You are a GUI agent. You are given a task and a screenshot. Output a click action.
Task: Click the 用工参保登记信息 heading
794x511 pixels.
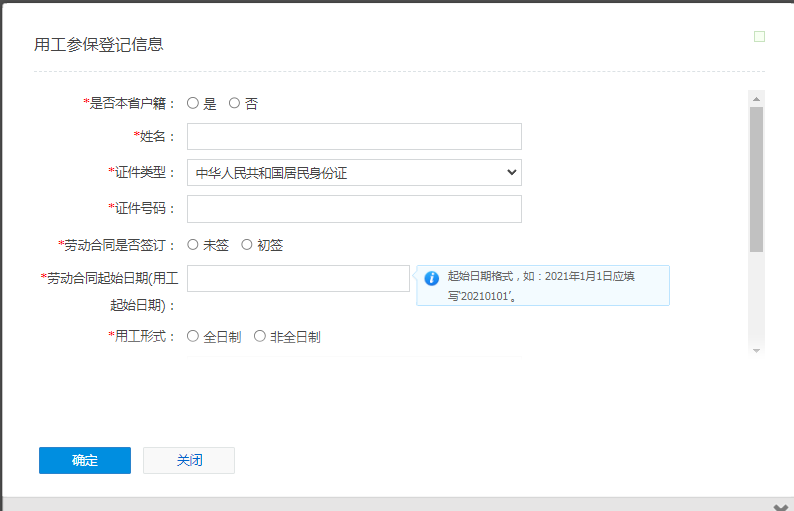[x=99, y=45]
